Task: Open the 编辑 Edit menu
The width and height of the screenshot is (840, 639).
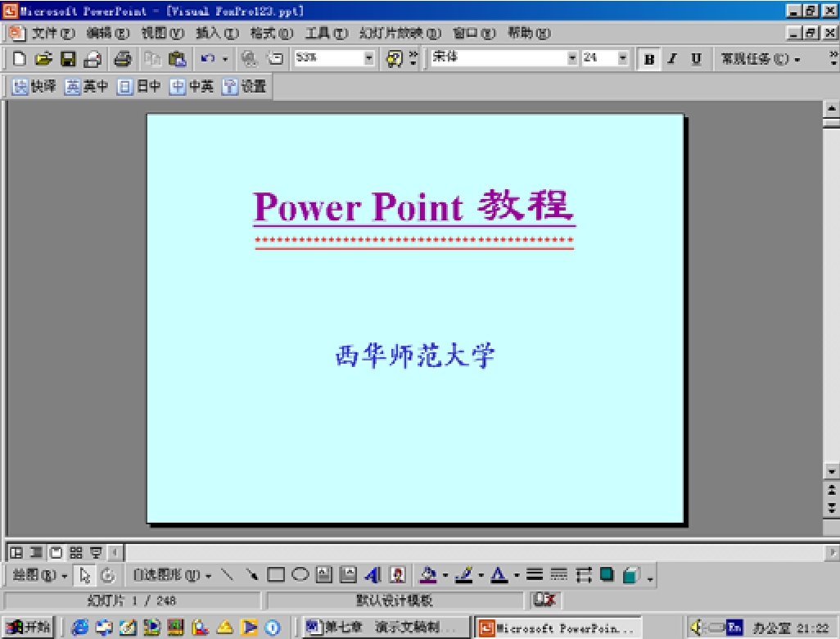Action: pyautogui.click(x=108, y=34)
